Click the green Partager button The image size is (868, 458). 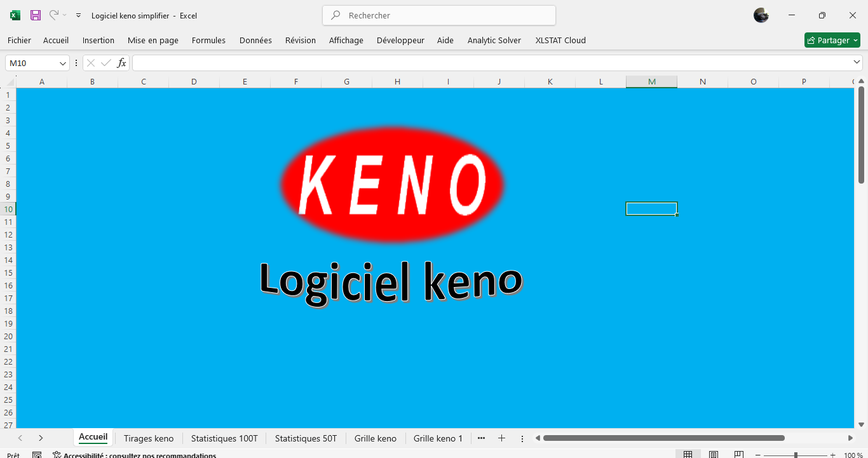(832, 40)
